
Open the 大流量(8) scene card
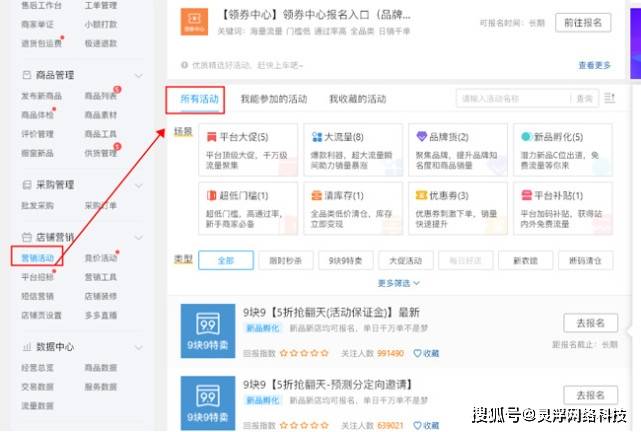pyautogui.click(x=353, y=150)
